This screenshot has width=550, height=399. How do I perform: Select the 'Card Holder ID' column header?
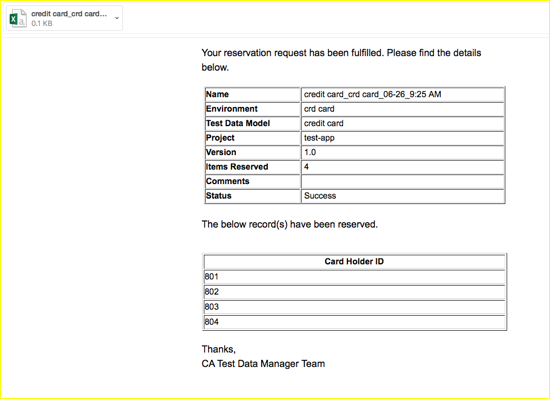pos(354,262)
